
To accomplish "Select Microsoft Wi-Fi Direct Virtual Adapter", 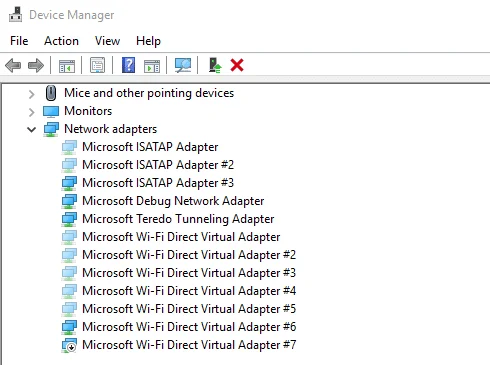I will click(181, 237).
